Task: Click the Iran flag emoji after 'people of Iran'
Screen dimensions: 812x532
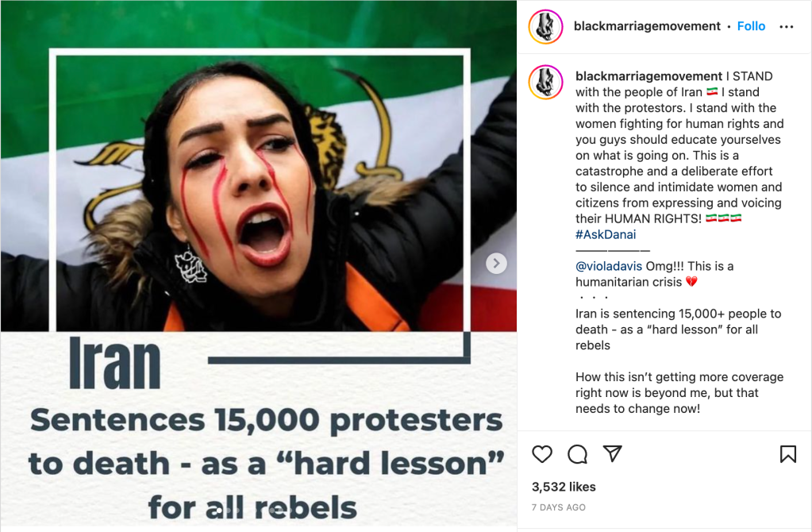Action: click(x=712, y=91)
